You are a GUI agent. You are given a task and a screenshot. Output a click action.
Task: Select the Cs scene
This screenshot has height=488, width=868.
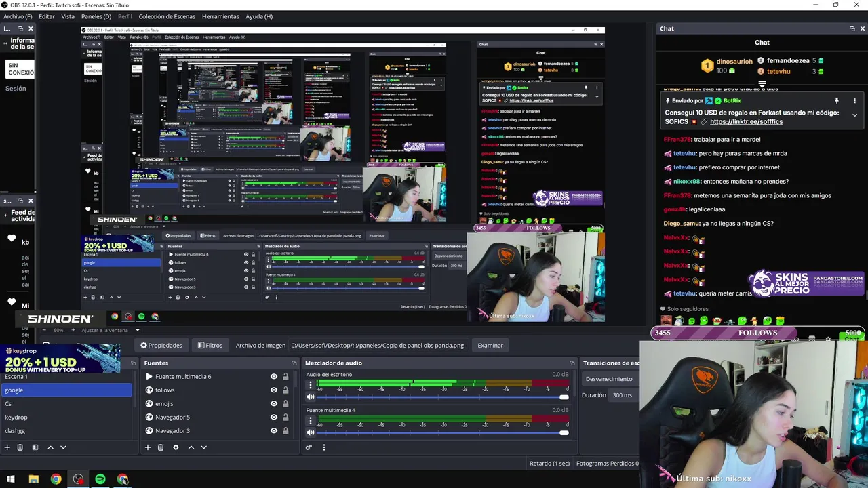coord(66,404)
